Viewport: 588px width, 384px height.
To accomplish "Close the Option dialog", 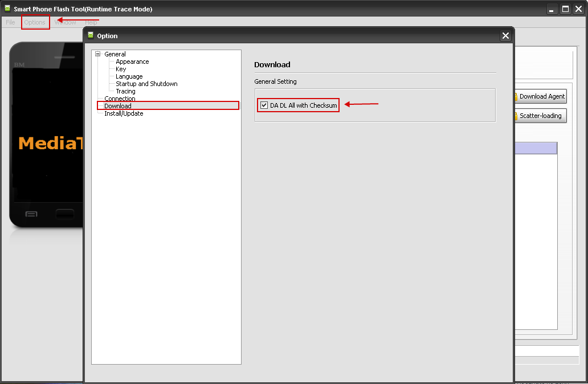I will click(x=505, y=36).
